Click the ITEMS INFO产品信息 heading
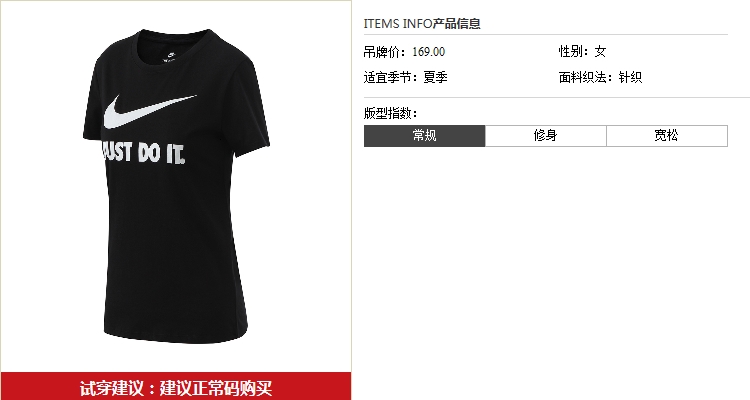 422,23
